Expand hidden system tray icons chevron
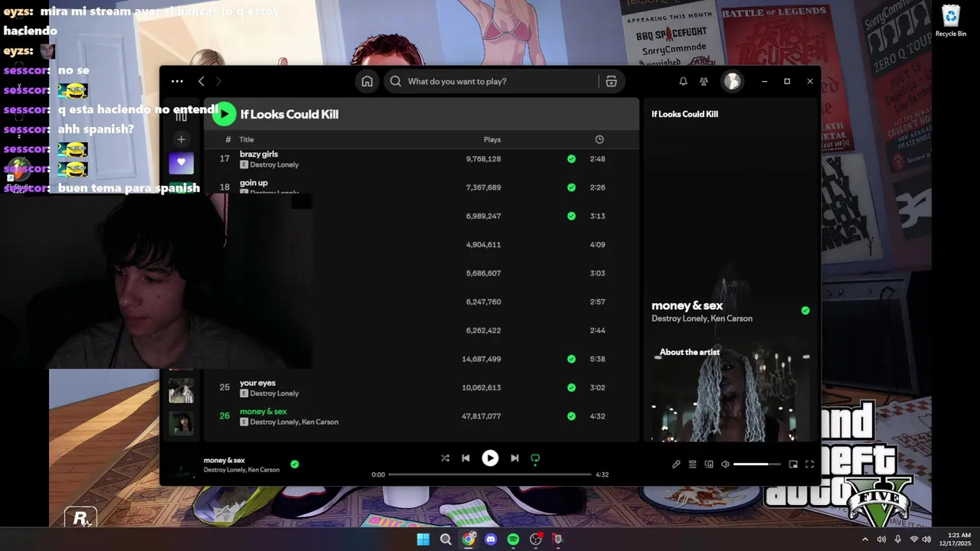The height and width of the screenshot is (551, 980). pos(865,540)
